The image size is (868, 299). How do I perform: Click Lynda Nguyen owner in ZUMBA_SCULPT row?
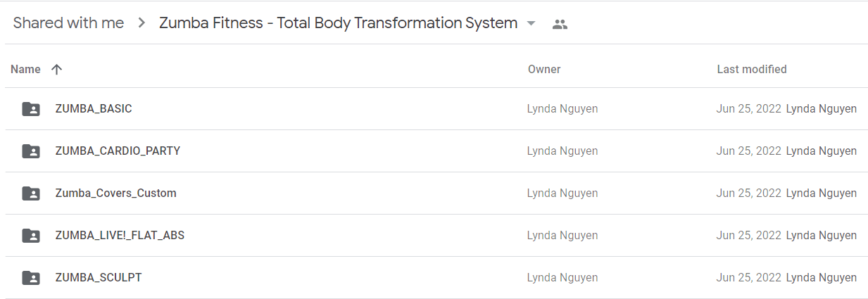click(562, 278)
